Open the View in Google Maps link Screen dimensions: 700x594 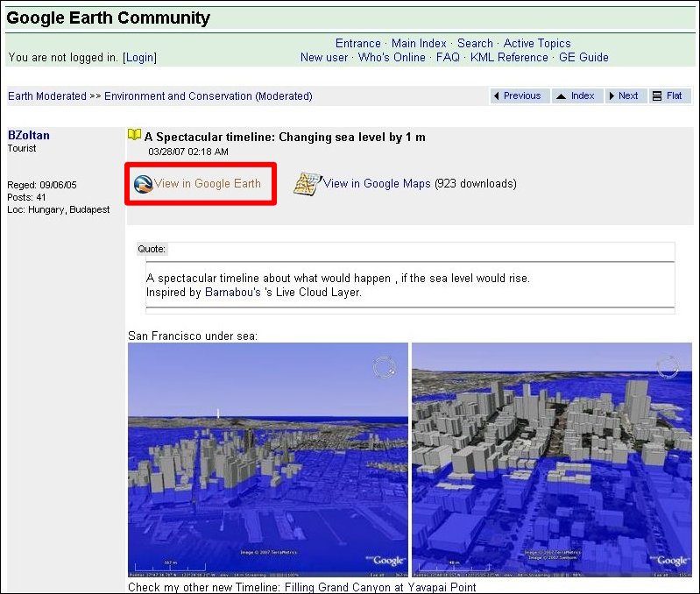click(x=377, y=183)
